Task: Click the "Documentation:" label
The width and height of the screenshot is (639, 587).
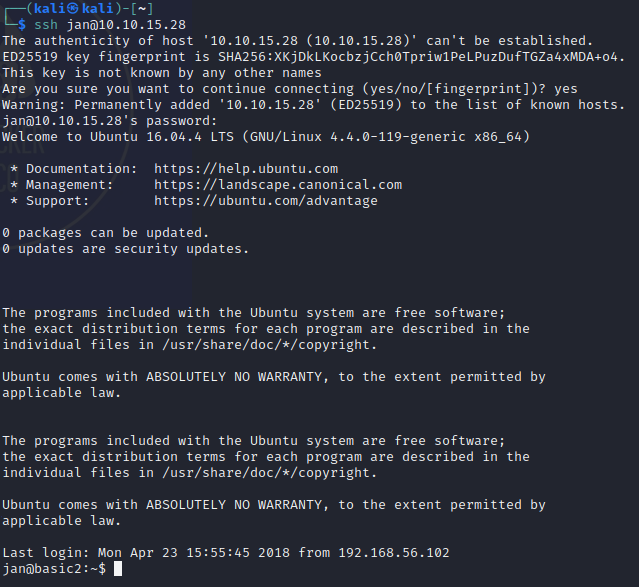Action: click(x=82, y=168)
